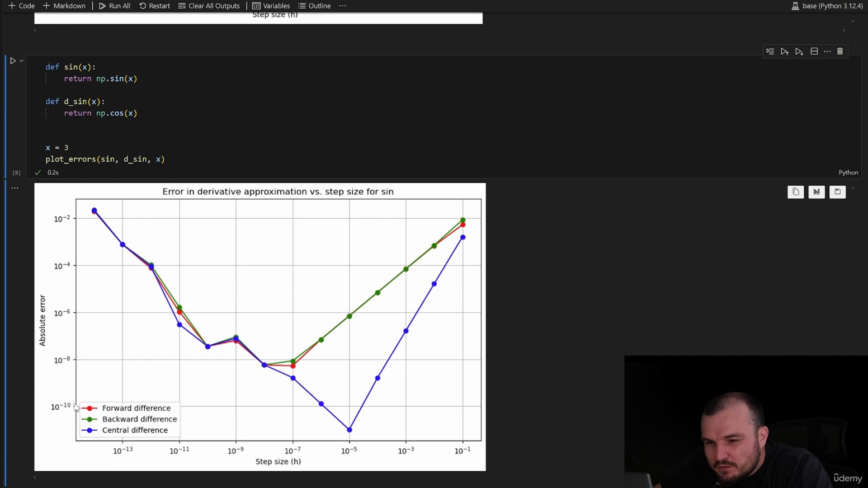Execute cells above this cell

[785, 52]
